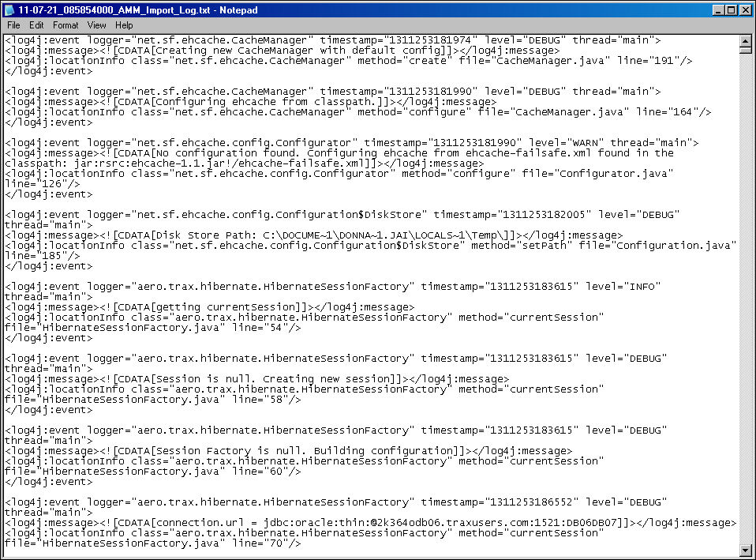756x560 pixels.
Task: Open the File menu
Action: point(13,25)
